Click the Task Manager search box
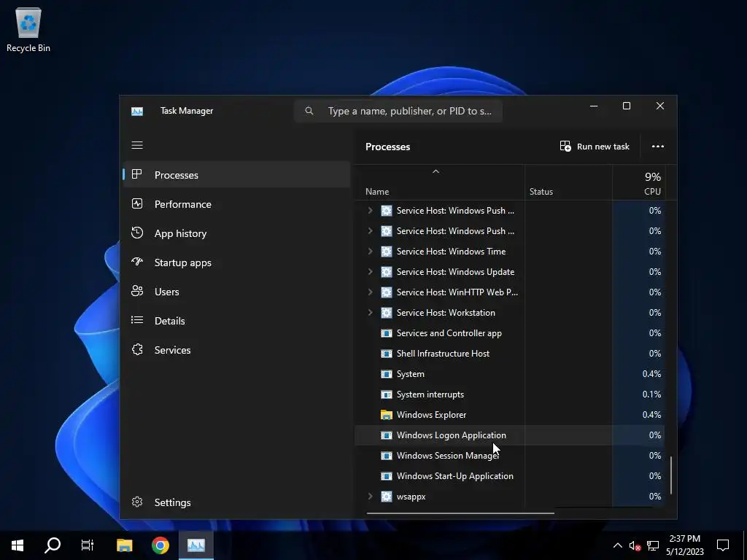747x560 pixels. point(398,111)
